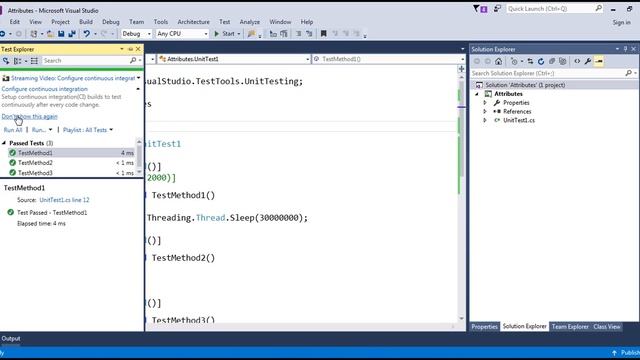Click the Configure continuous integration link
This screenshot has width=640, height=360.
tap(44, 89)
